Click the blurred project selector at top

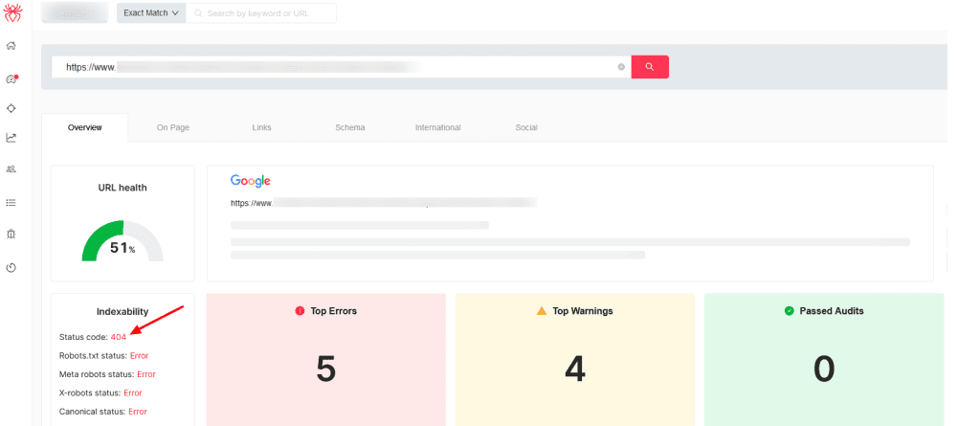[x=75, y=13]
